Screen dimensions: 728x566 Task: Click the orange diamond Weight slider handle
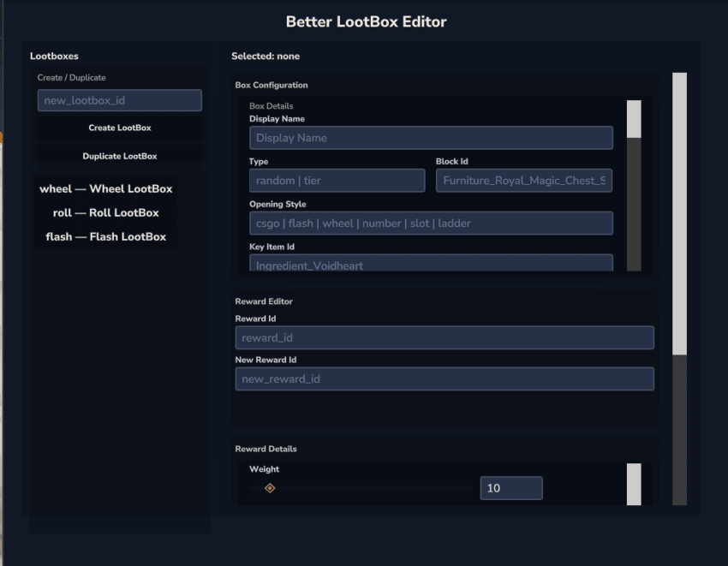(270, 488)
